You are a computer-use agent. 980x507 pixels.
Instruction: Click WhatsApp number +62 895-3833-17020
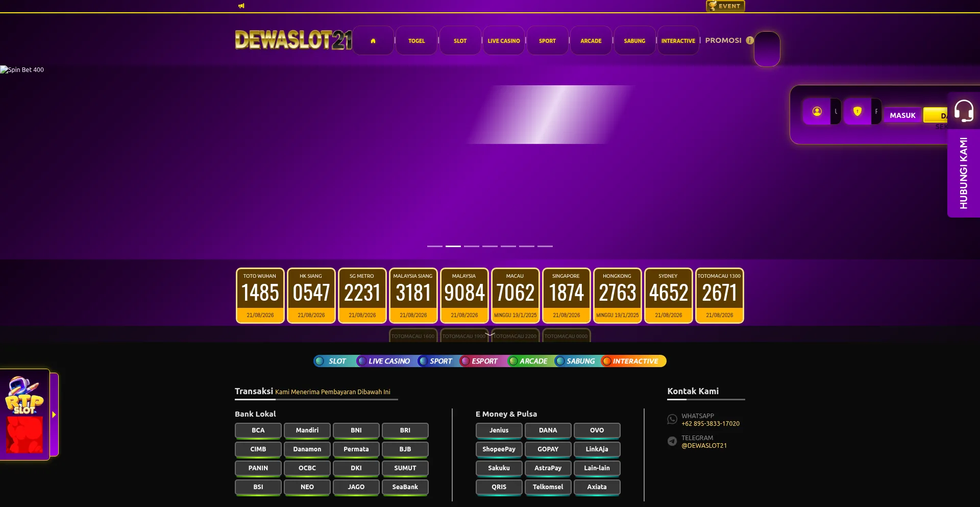710,424
